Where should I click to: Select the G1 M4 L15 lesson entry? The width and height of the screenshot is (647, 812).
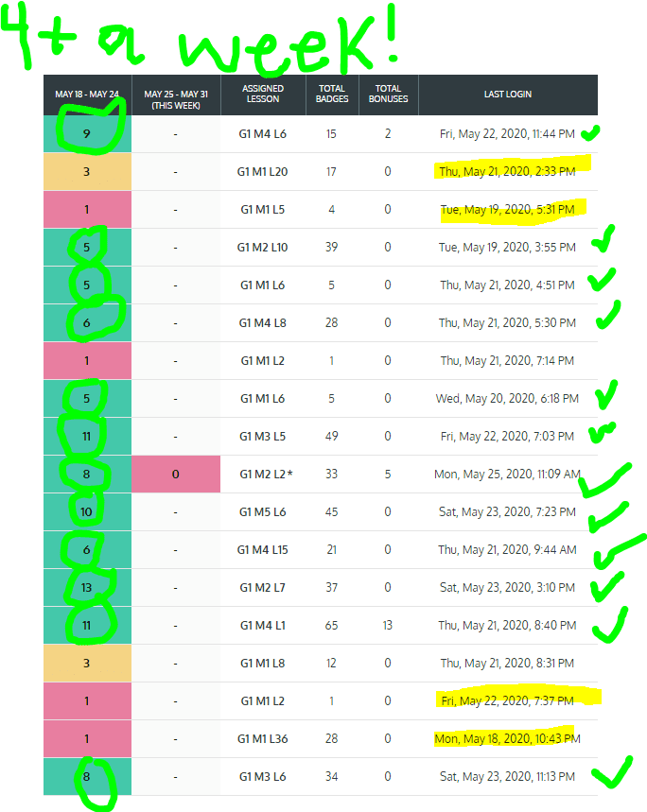pyautogui.click(x=263, y=550)
